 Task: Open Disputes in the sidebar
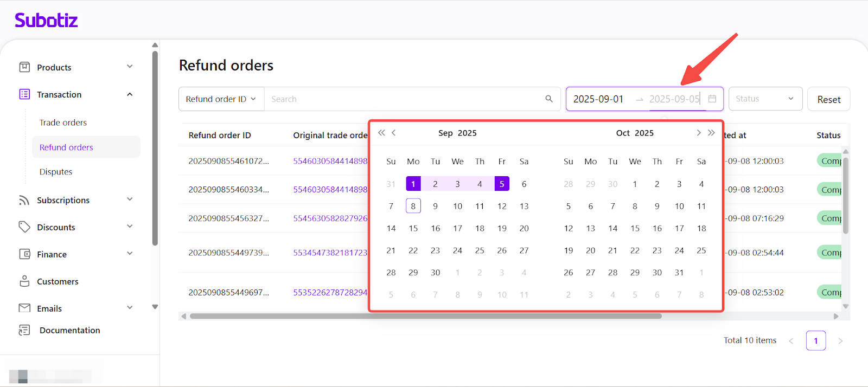pos(56,172)
